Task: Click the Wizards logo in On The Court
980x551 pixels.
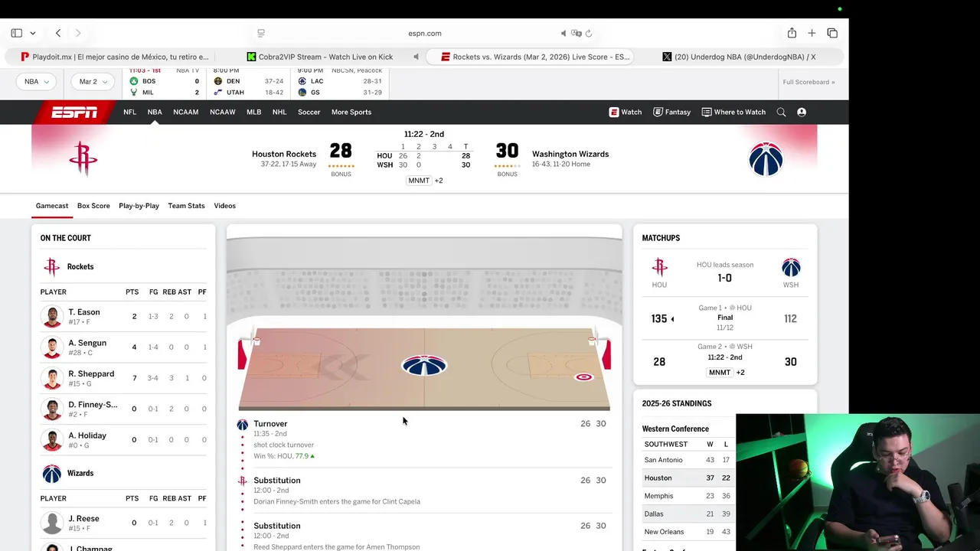Action: coord(51,474)
